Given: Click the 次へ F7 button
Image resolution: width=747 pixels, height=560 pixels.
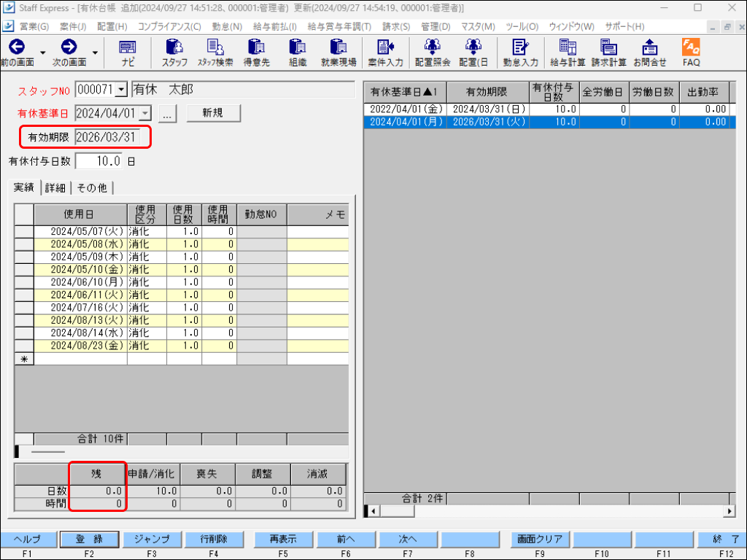Looking at the screenshot, I should 408,539.
